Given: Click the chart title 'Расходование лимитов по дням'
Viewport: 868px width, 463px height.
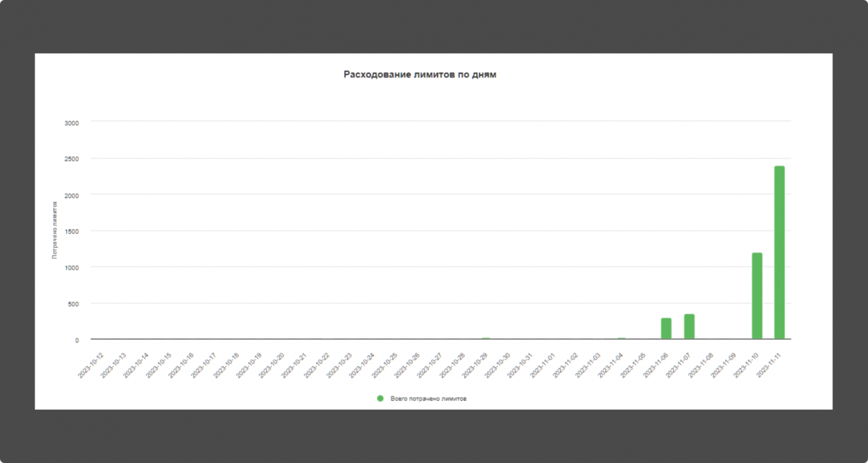Looking at the screenshot, I should [x=420, y=74].
